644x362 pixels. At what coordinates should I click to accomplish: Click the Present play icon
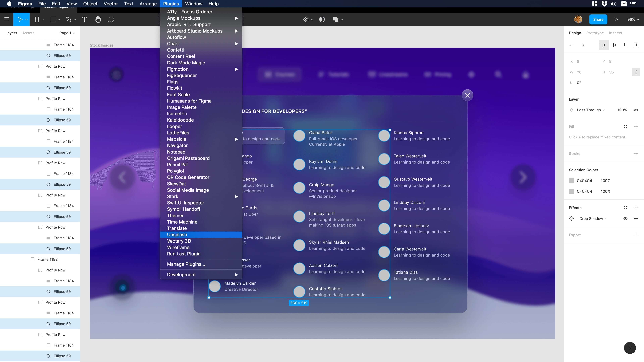coord(616,19)
